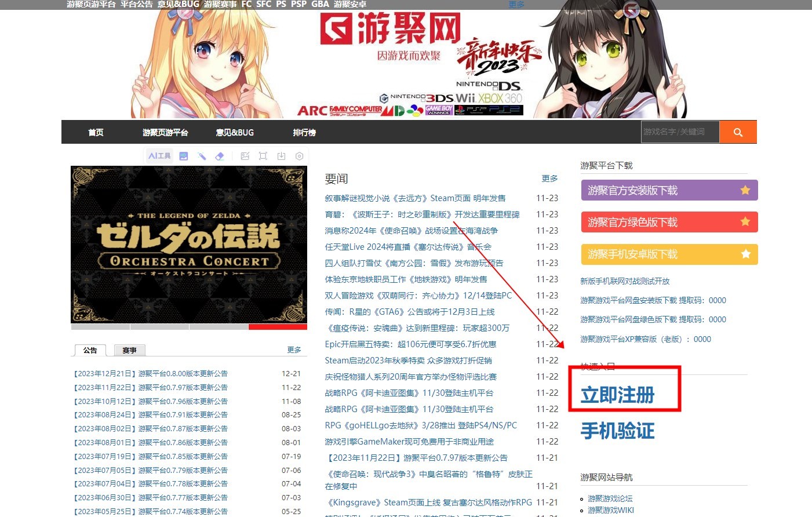Open 排行榜 in the navigation bar

pyautogui.click(x=304, y=133)
